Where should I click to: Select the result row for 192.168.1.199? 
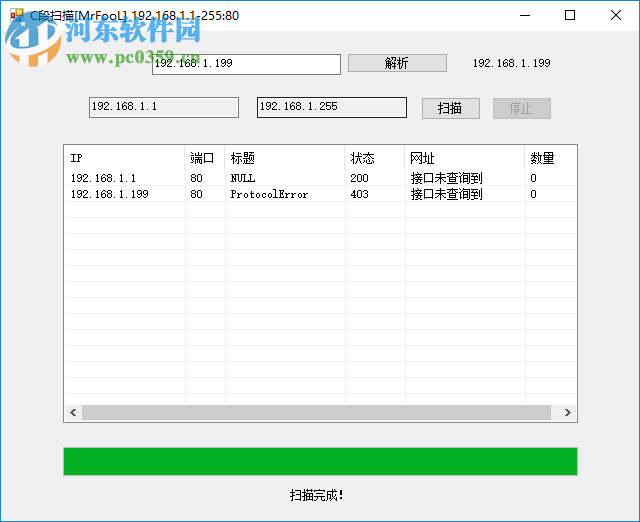[320, 194]
